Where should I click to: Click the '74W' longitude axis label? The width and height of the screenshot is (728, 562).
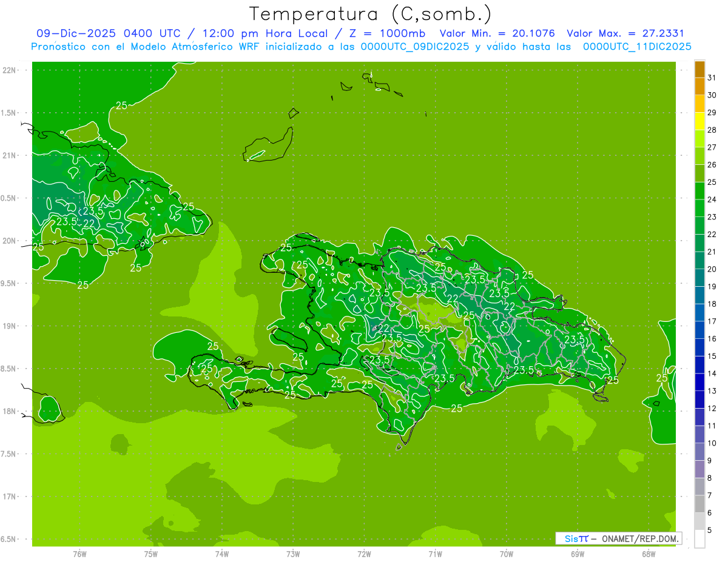[222, 554]
